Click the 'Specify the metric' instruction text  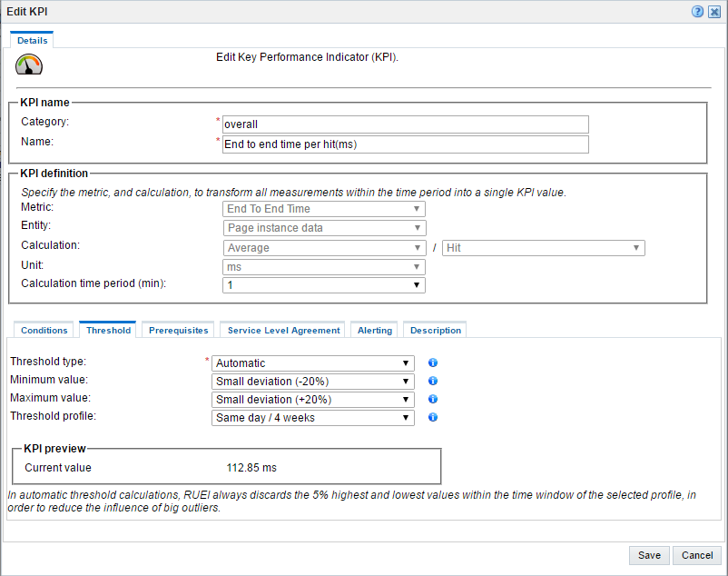click(293, 193)
